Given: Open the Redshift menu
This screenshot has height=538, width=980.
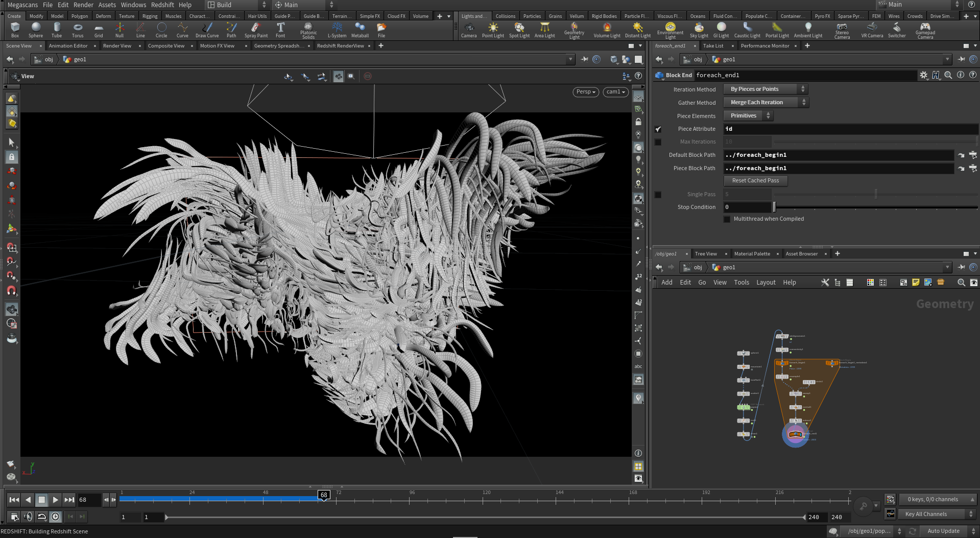Looking at the screenshot, I should coord(162,5).
